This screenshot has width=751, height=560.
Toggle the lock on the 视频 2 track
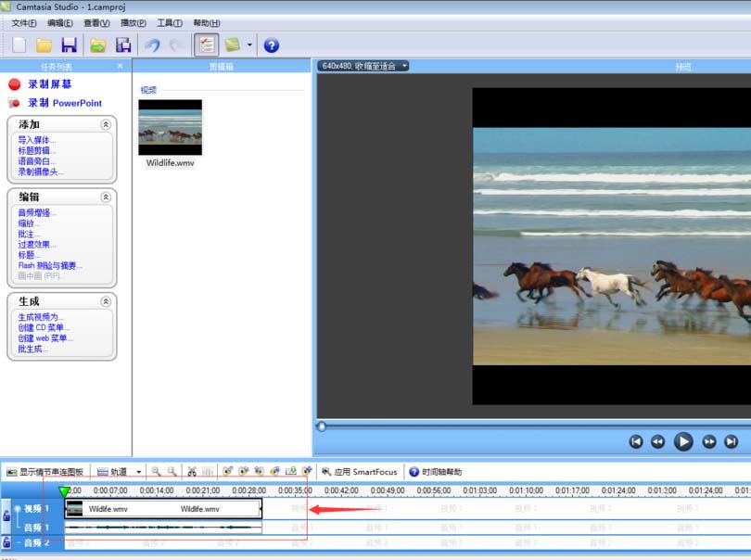tap(6, 542)
